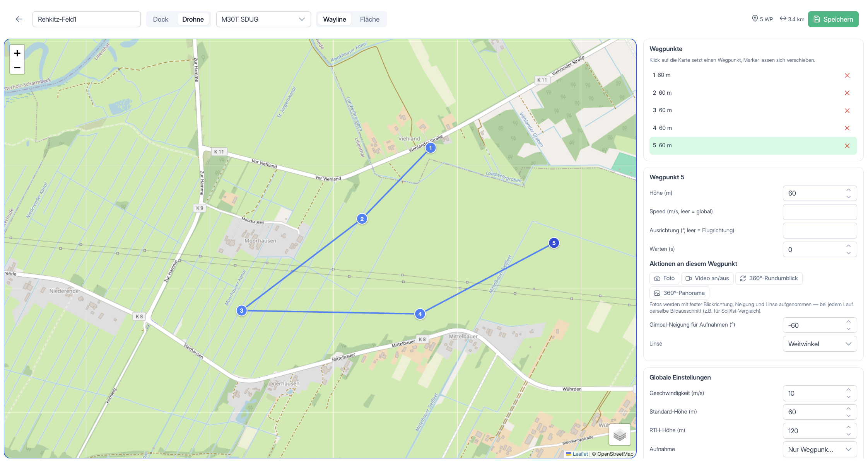Add 360°-Rundumblick action
This screenshot has height=470, width=868.
click(x=769, y=278)
